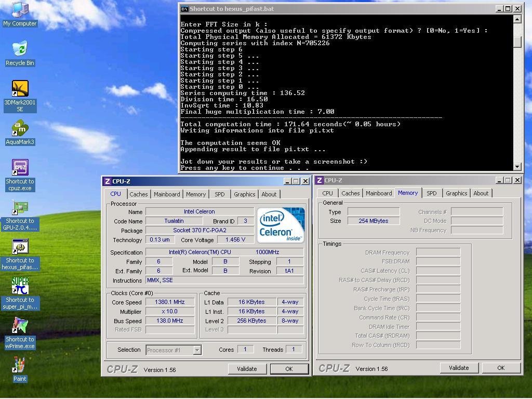Open About tab in right CPU-Z window
This screenshot has width=532, height=399.
click(x=481, y=193)
